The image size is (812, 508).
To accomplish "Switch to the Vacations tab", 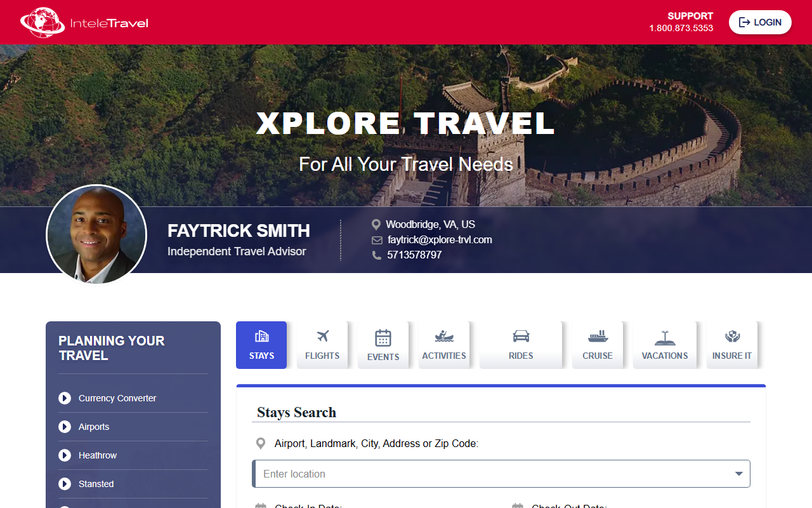I will click(665, 345).
